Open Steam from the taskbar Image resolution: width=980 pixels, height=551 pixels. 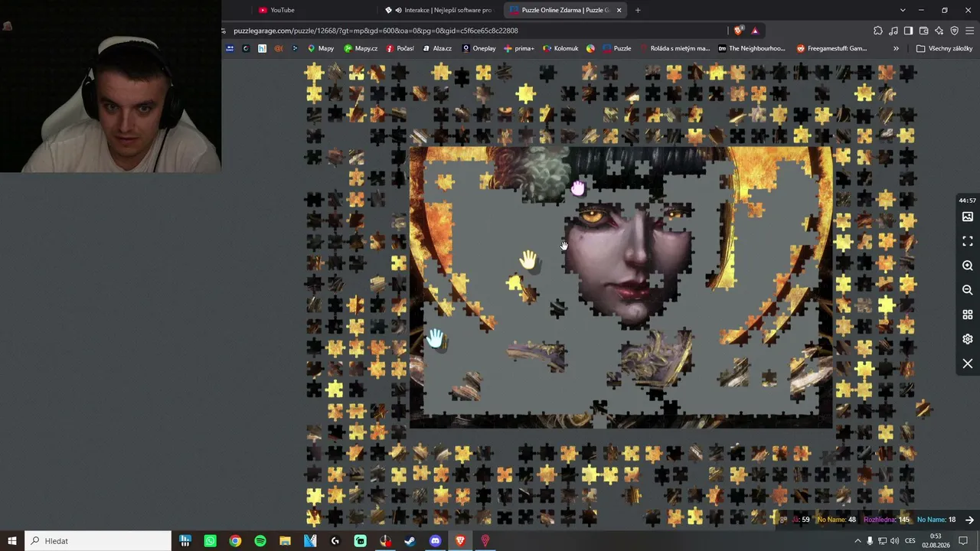[x=410, y=541]
